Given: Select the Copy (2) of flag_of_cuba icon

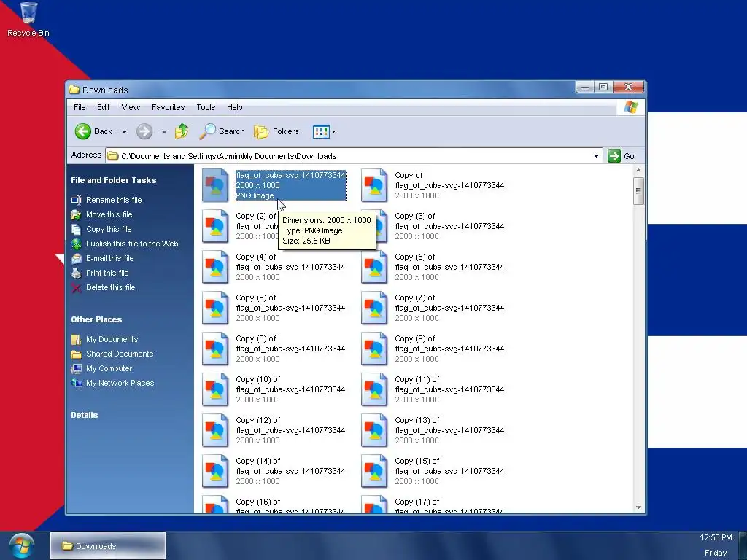Looking at the screenshot, I should point(215,226).
